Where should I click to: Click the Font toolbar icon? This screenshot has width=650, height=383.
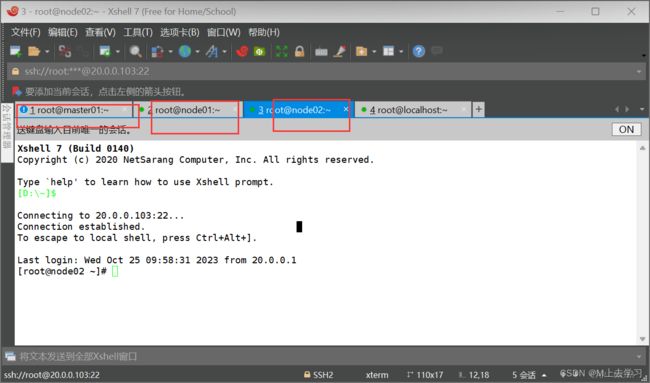(212, 51)
